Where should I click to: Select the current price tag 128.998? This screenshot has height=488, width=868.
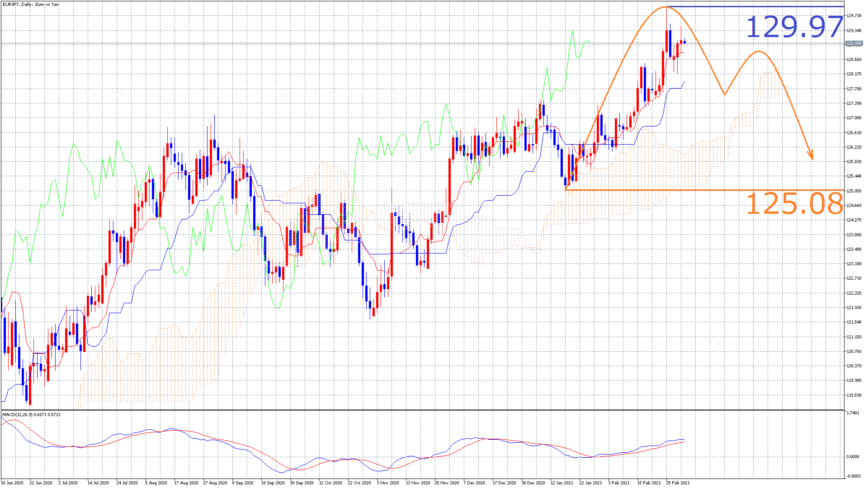[854, 44]
